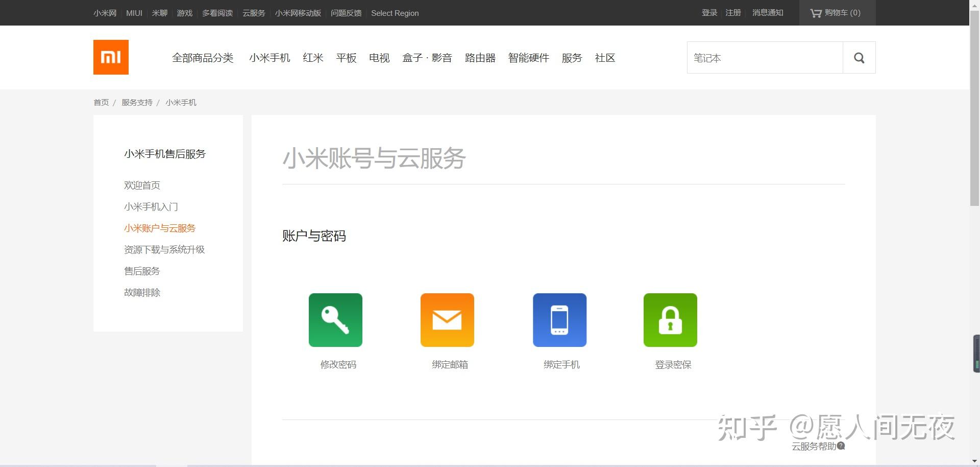The width and height of the screenshot is (980, 467).
Task: Click 绑定手机 text label
Action: click(x=561, y=364)
